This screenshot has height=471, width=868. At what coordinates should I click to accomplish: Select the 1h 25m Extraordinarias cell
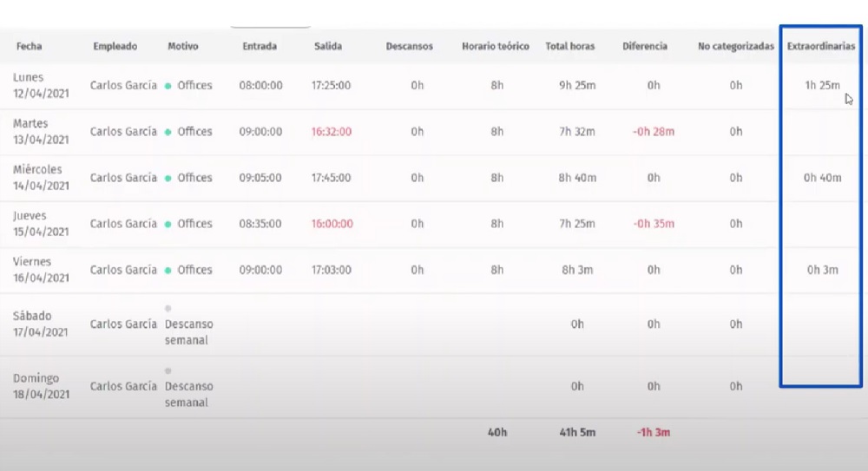point(821,86)
